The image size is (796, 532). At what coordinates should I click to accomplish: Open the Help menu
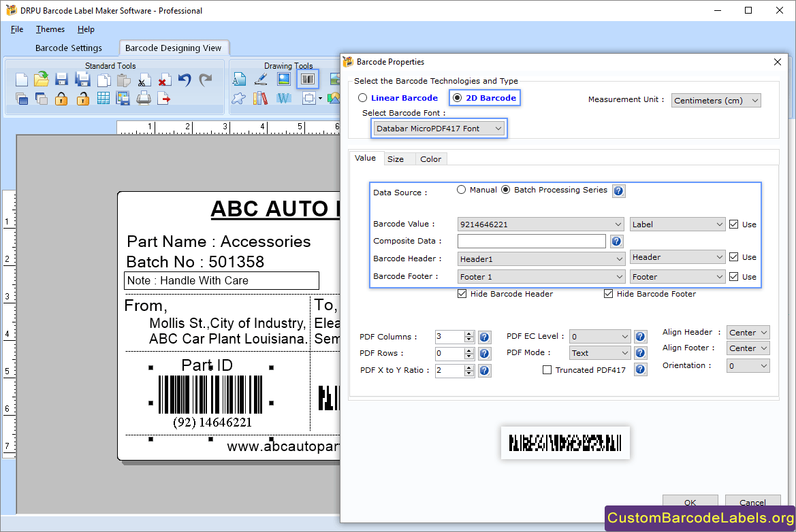coord(86,29)
